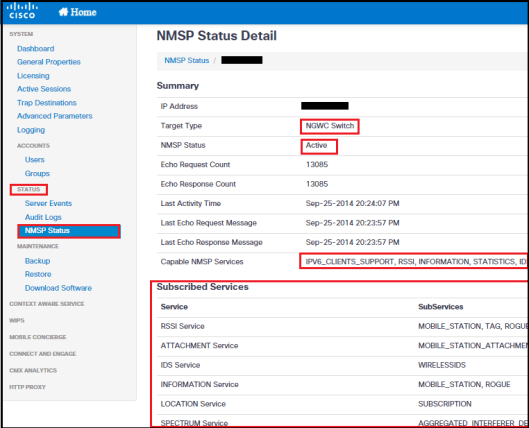
Task: Click the 'INFORMATION Service' row
Action: [342, 384]
